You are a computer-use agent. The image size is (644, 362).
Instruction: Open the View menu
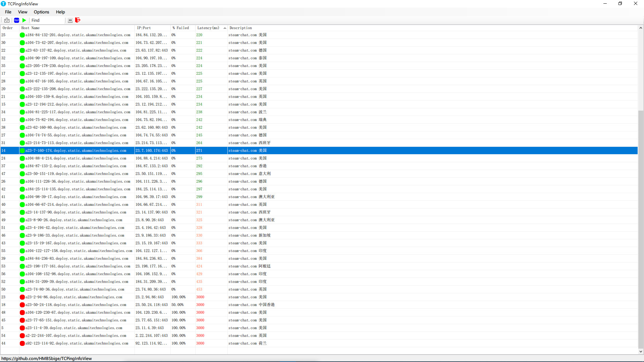click(x=22, y=12)
